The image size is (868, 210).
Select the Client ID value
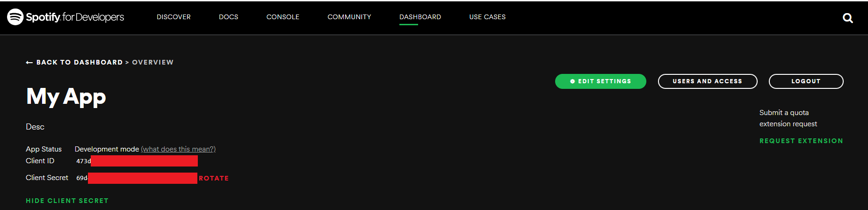(x=137, y=161)
